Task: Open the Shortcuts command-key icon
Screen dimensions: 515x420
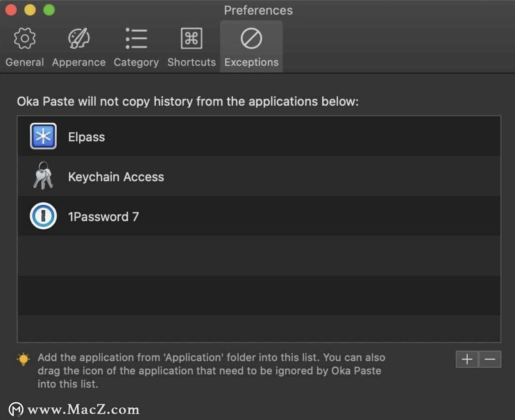Action: [191, 38]
